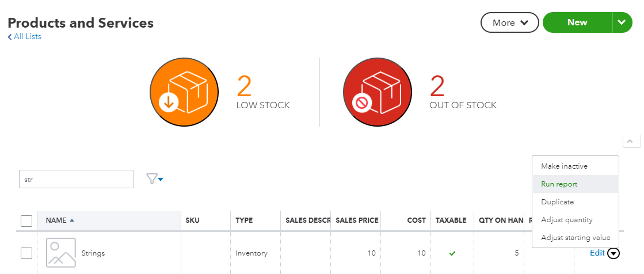Click the NAME column sort arrow

[71, 220]
